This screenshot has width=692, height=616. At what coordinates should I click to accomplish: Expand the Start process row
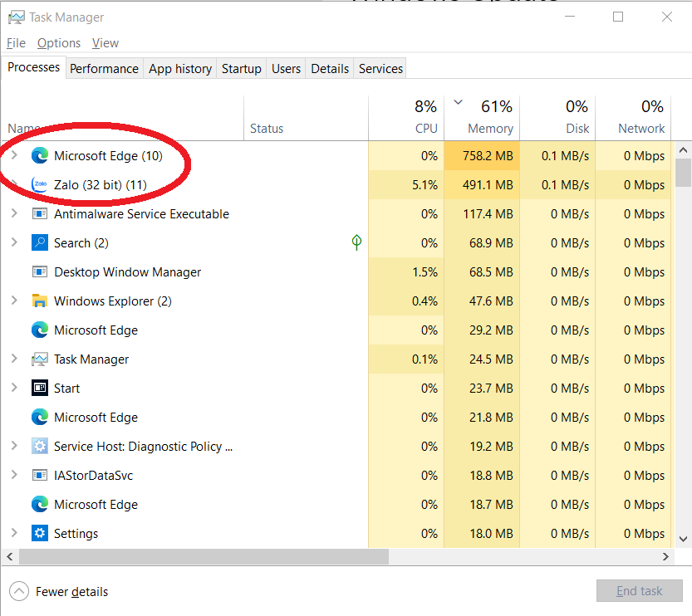[14, 388]
